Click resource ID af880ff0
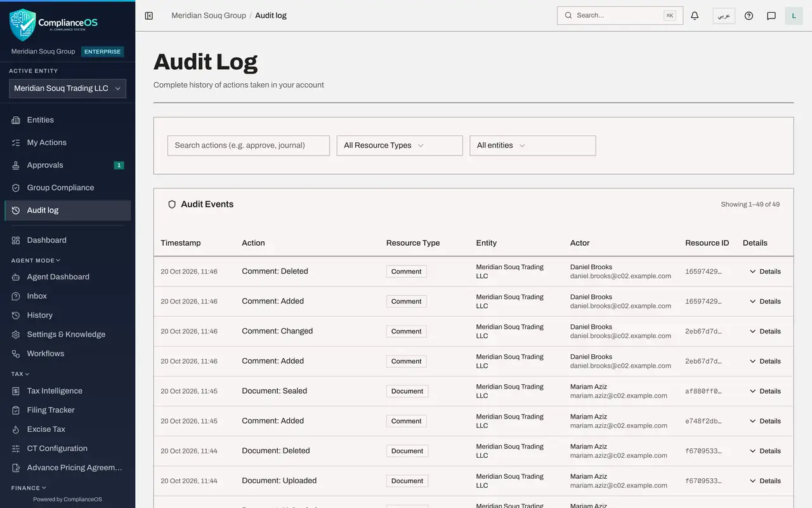812x508 pixels. tap(704, 391)
